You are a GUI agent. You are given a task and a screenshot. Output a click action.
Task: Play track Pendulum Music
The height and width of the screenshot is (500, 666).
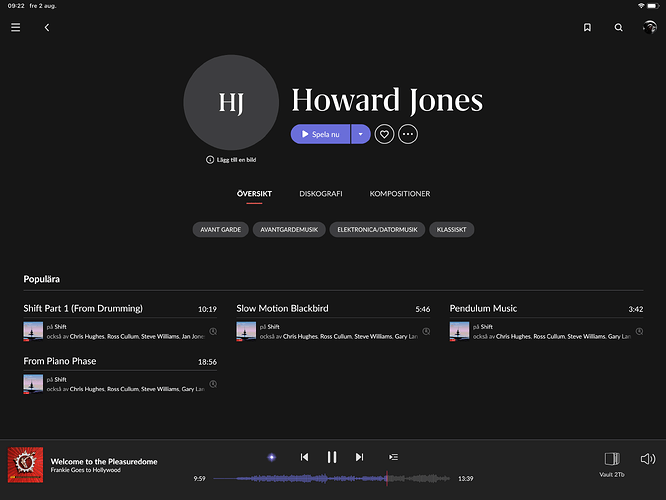pyautogui.click(x=483, y=308)
